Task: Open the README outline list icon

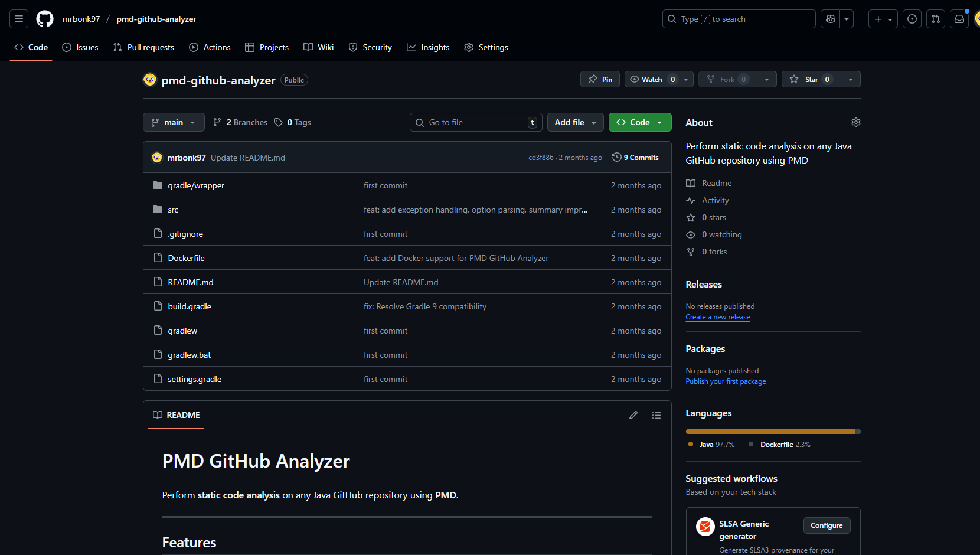Action: tap(656, 415)
